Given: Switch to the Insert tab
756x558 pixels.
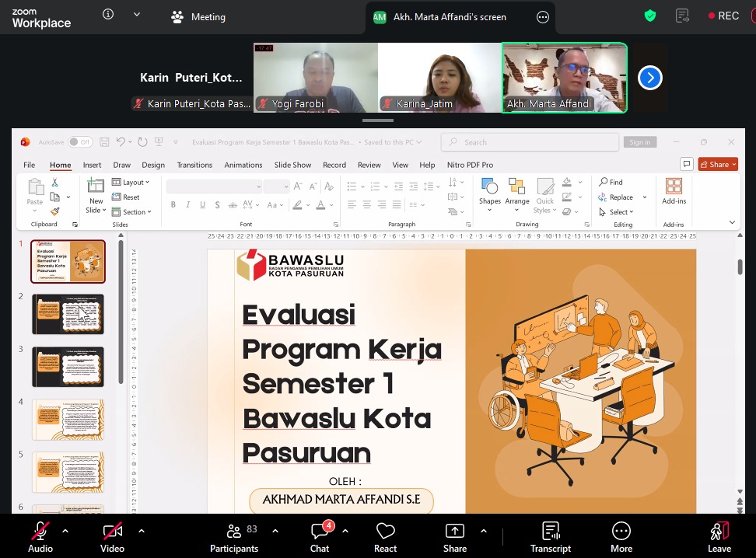Looking at the screenshot, I should point(92,165).
